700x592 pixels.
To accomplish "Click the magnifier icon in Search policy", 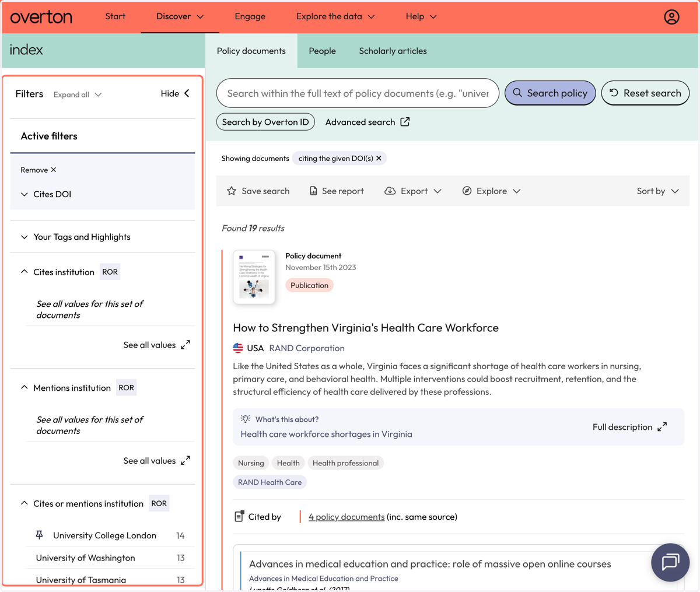I will (517, 93).
